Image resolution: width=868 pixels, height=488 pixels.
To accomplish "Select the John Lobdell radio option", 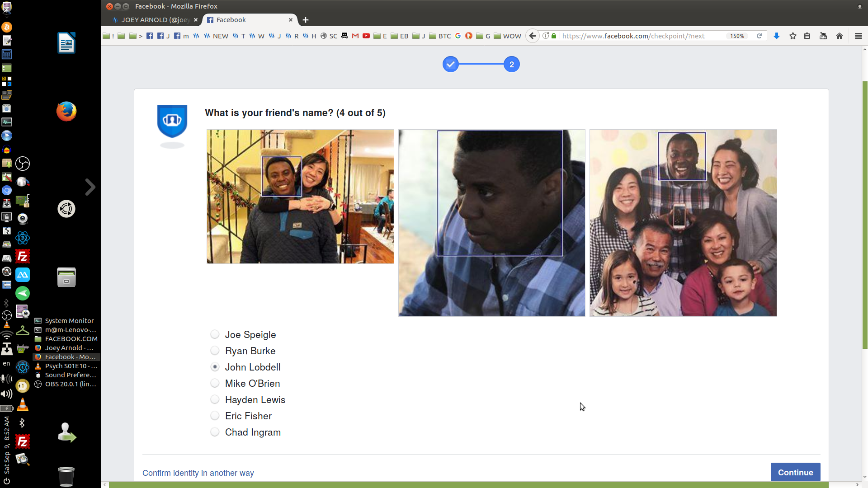I will 215,367.
